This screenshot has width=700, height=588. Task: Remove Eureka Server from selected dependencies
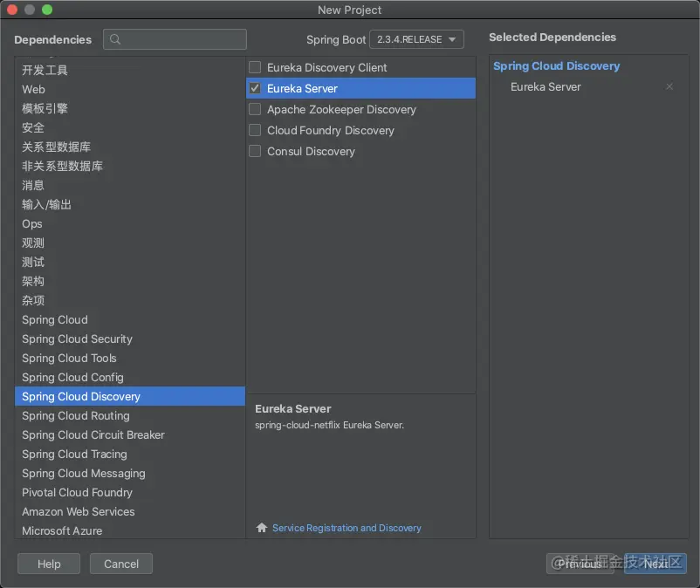click(x=669, y=87)
